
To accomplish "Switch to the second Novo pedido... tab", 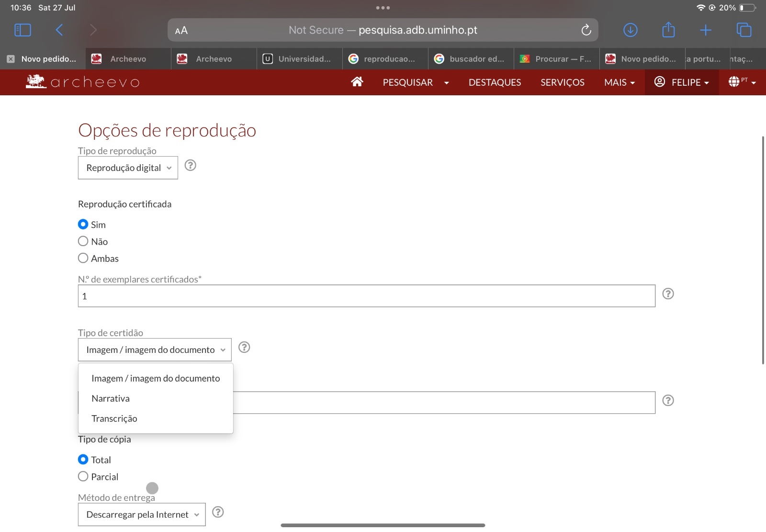I will pyautogui.click(x=642, y=59).
